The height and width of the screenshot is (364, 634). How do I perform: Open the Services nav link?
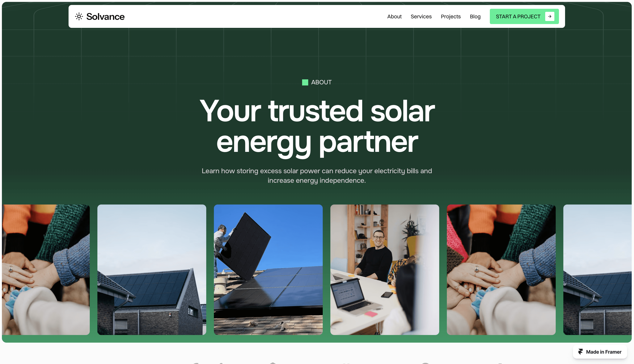pos(421,16)
